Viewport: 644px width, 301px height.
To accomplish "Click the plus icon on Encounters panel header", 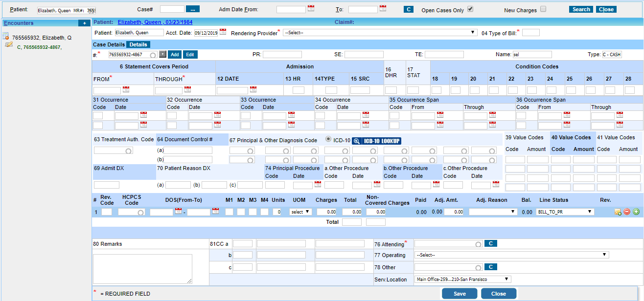I will pos(84,22).
